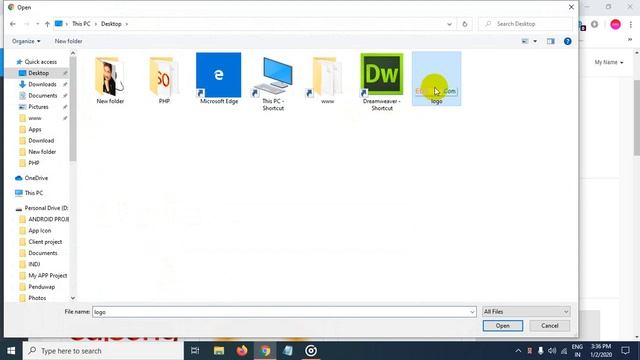Switch to Chrome on the taskbar

tap(265, 351)
